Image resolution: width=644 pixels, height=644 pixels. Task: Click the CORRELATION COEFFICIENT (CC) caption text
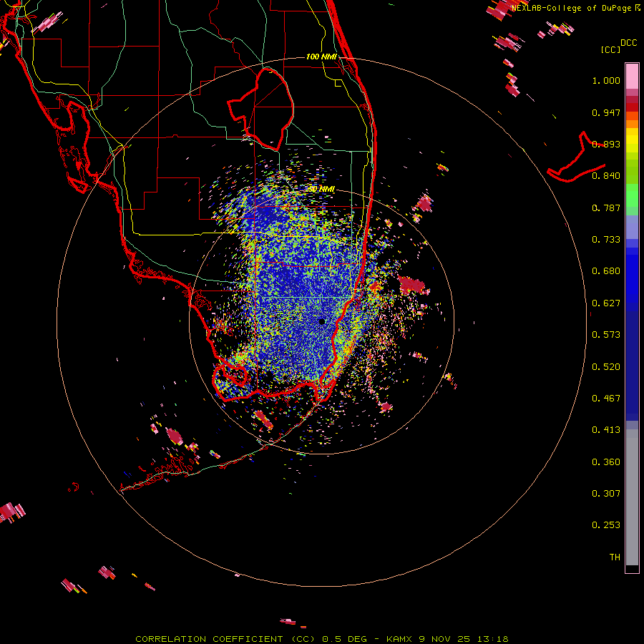[226, 639]
